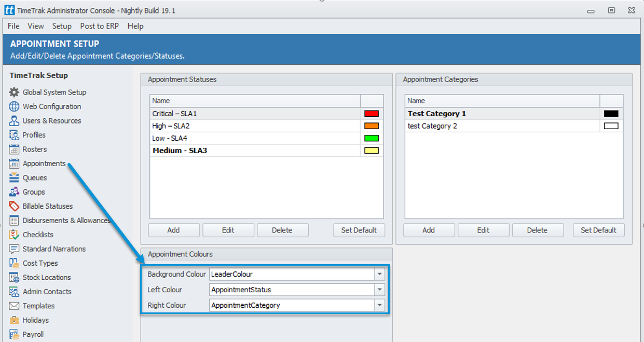Click the Profiles icon in sidebar
Screen dimensions: 644x342
(14, 135)
